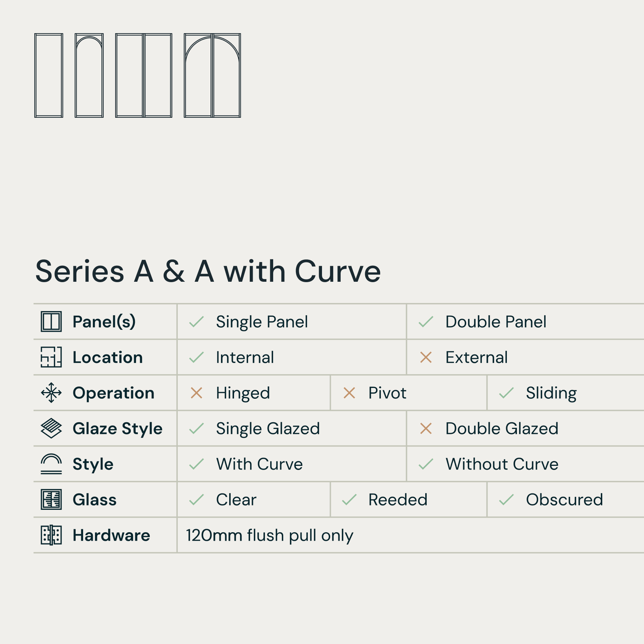644x644 pixels.
Task: Select the double rectangular door illustration
Action: click(144, 75)
